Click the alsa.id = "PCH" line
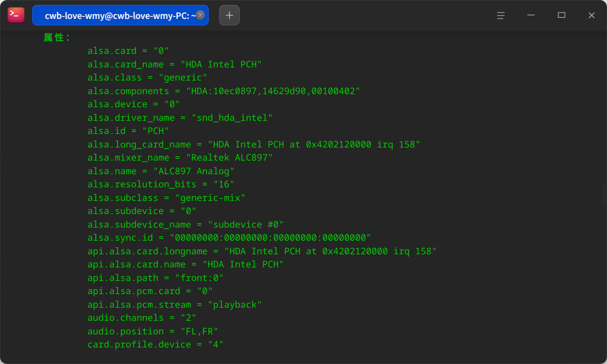 point(128,131)
